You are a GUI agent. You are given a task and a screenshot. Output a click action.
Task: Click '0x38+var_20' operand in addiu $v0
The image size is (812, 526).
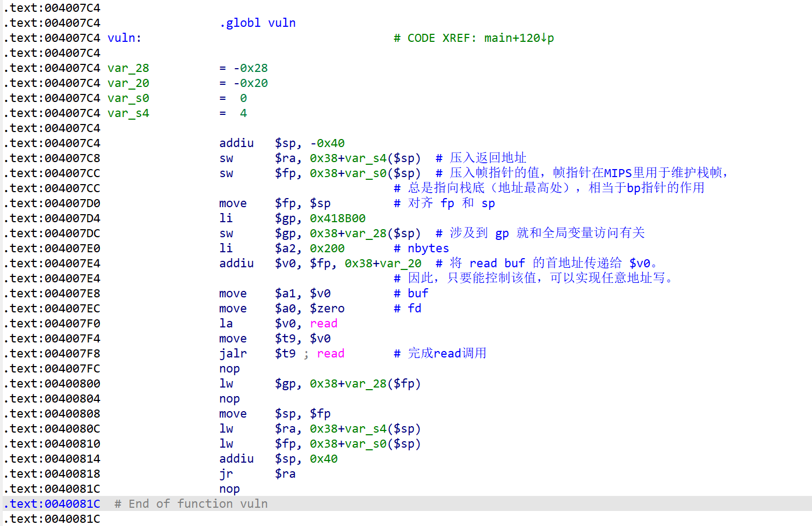[383, 264]
